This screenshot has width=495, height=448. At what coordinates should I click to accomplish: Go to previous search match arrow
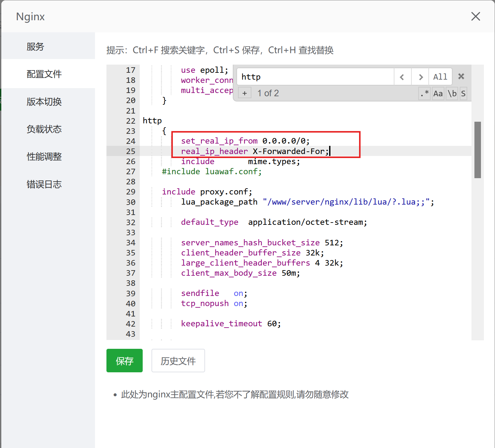point(402,77)
